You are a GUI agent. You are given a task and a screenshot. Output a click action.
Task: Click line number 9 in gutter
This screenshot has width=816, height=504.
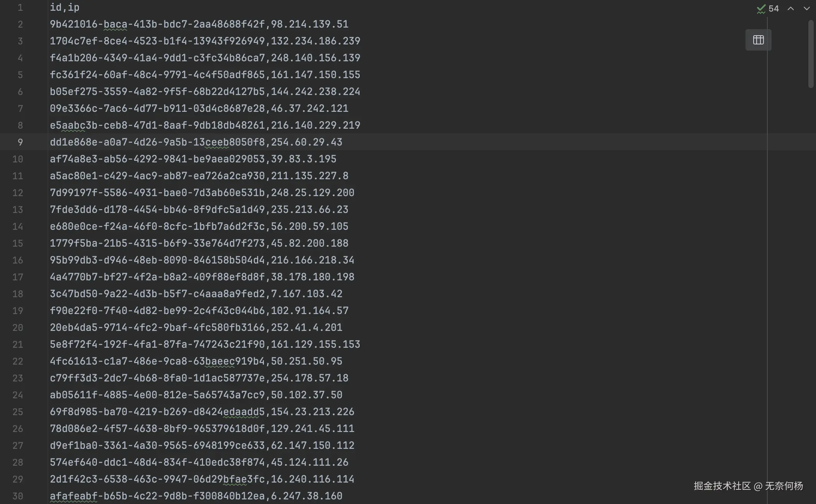[x=20, y=142]
